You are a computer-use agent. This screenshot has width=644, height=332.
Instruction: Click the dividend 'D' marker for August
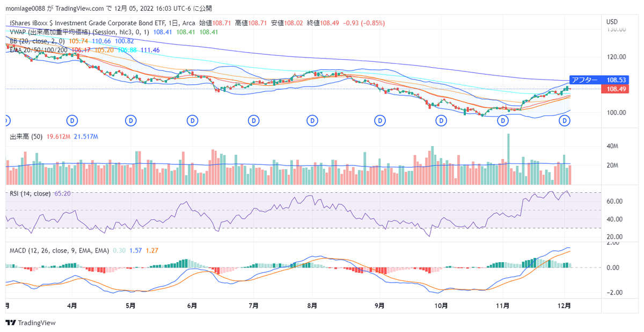point(312,120)
